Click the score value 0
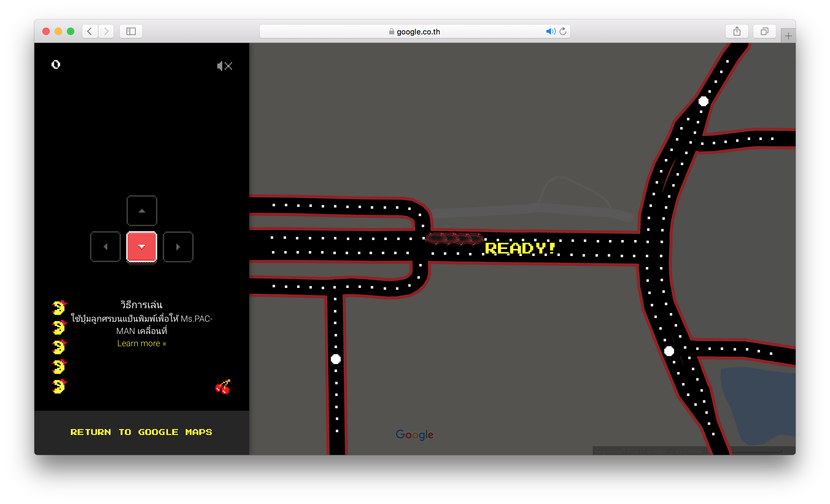 (x=56, y=64)
